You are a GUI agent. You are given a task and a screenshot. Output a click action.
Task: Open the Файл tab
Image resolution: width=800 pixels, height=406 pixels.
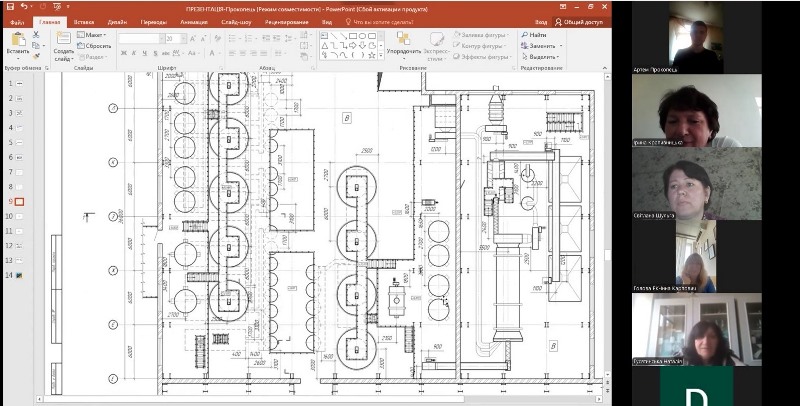coord(17,22)
